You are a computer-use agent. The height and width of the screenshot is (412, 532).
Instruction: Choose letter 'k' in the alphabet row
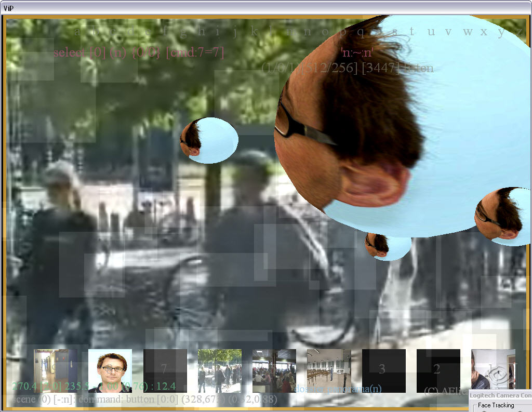tap(254, 31)
